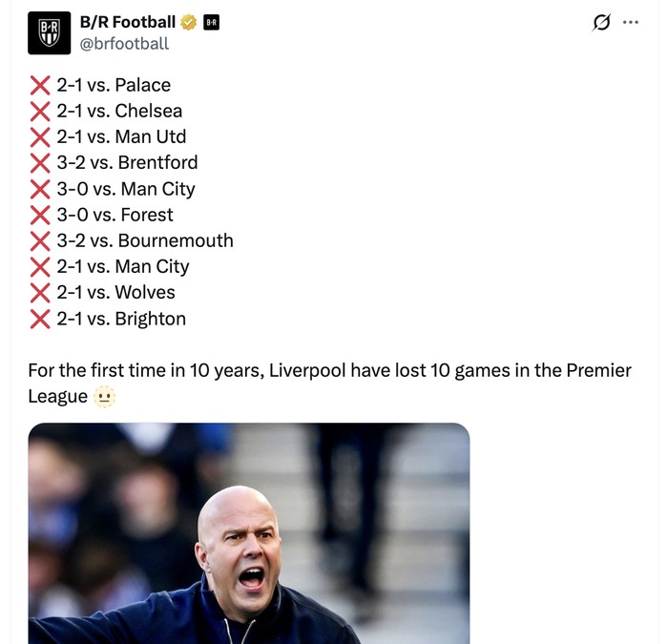Click the '3-0 vs. Man City' line

click(125, 189)
